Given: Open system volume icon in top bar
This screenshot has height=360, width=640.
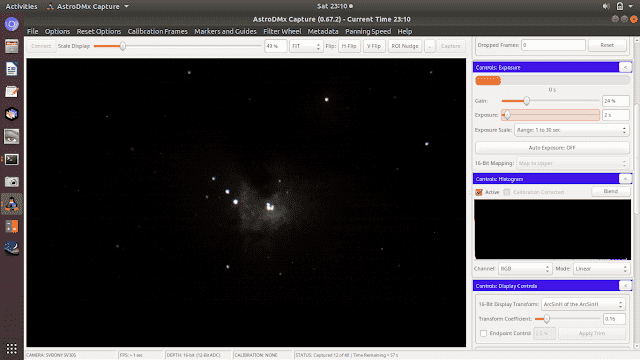Looking at the screenshot, I should 606,6.
